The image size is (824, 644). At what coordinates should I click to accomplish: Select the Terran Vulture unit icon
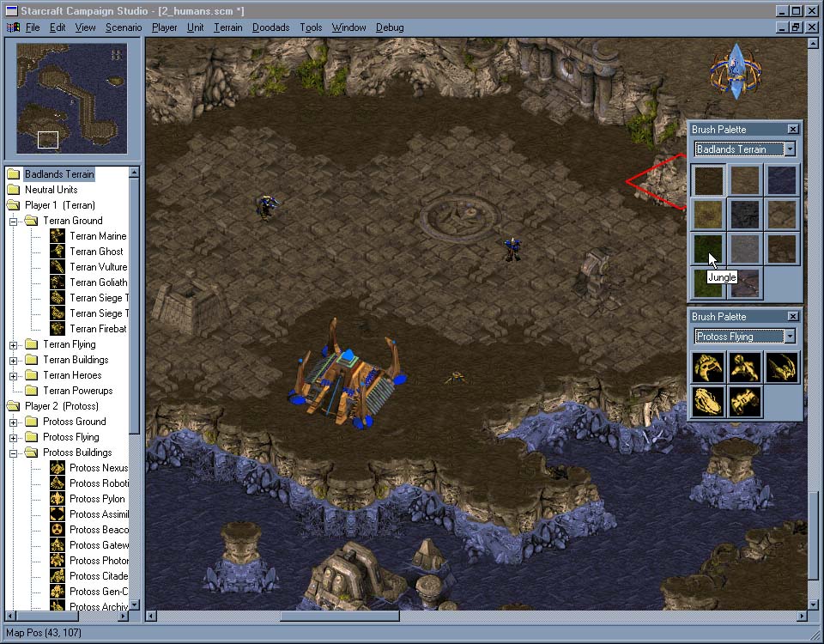[x=58, y=267]
